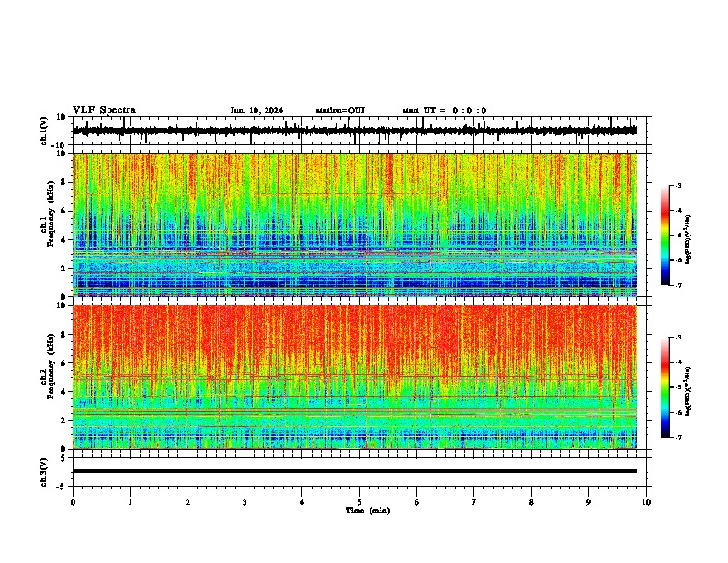Click the thick ch.3 voltage trace line
This screenshot has height=563, width=728.
(355, 471)
